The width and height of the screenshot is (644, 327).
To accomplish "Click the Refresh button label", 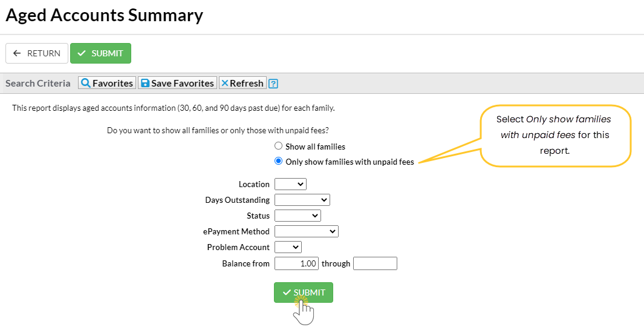I will (247, 84).
